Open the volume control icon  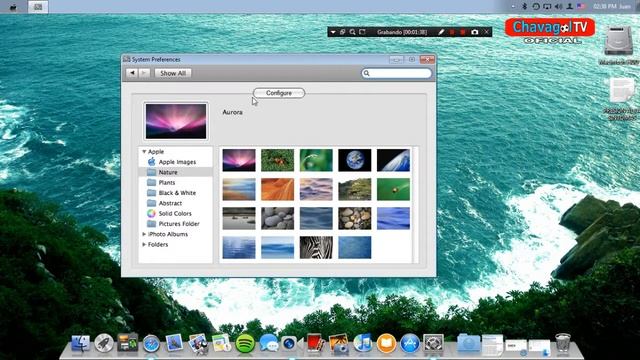[558, 7]
